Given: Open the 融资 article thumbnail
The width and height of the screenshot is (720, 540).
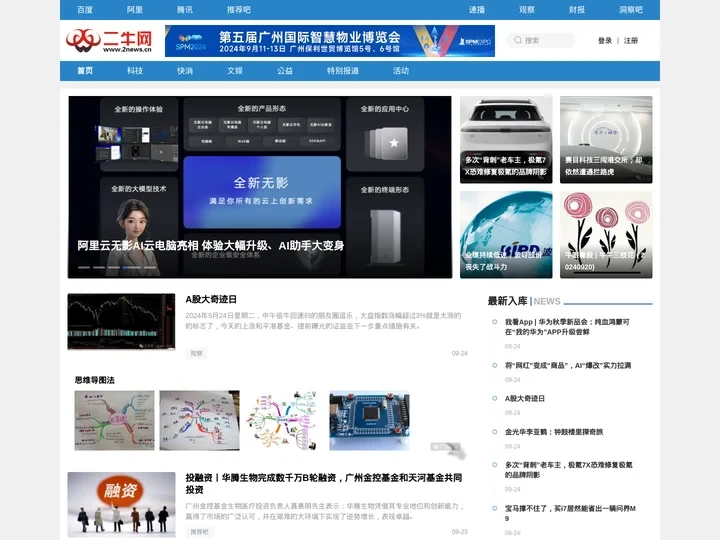Looking at the screenshot, I should pos(121,504).
